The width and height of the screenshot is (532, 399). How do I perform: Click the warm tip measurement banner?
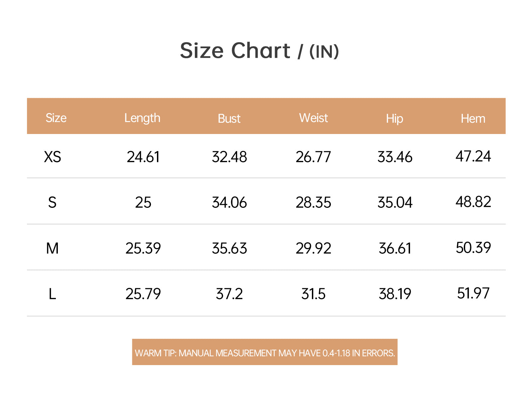click(265, 352)
